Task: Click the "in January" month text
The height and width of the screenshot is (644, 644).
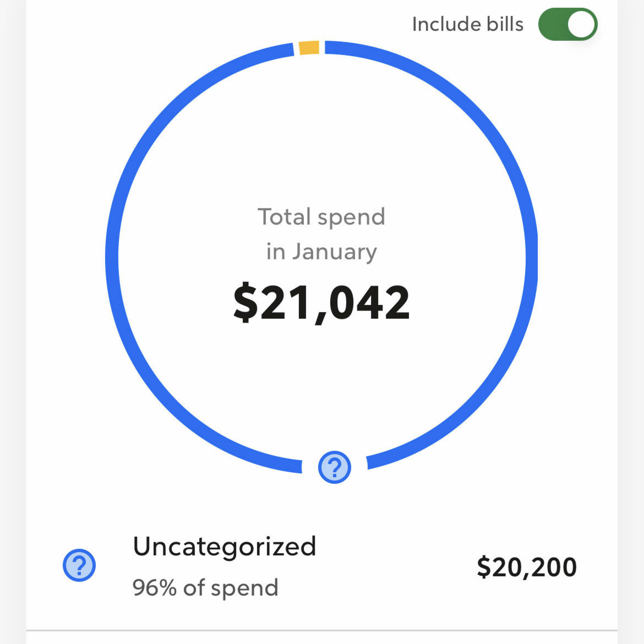Action: 321,252
